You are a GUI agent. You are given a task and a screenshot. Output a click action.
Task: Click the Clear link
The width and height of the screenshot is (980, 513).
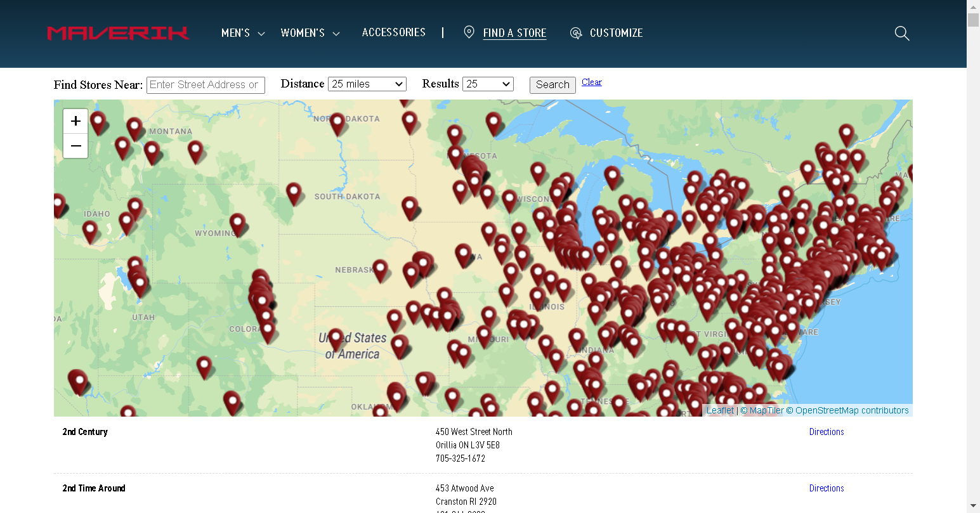pos(591,82)
